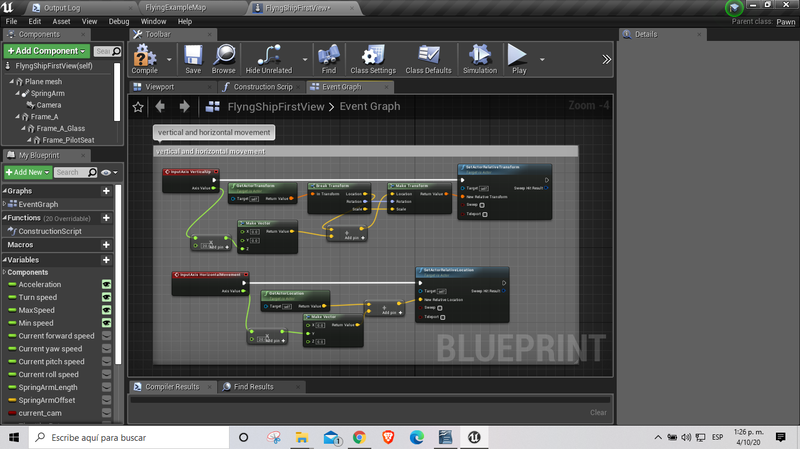800x449 pixels.
Task: Navigate forward in graph history
Action: (184, 106)
